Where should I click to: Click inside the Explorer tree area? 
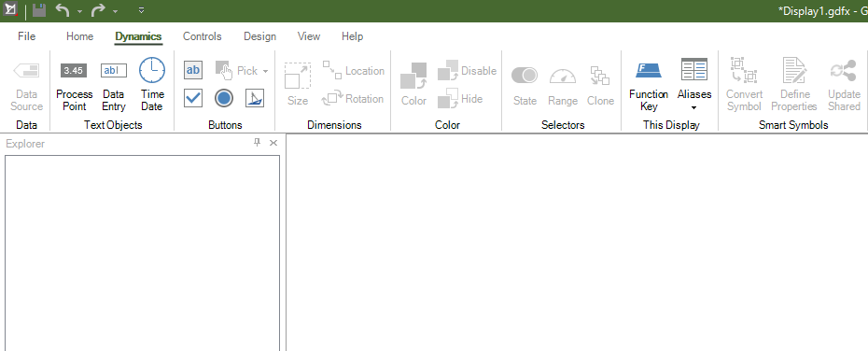pyautogui.click(x=142, y=253)
